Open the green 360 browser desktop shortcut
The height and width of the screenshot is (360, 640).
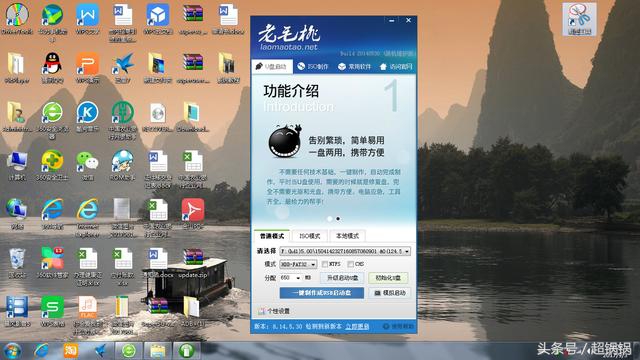click(x=52, y=119)
